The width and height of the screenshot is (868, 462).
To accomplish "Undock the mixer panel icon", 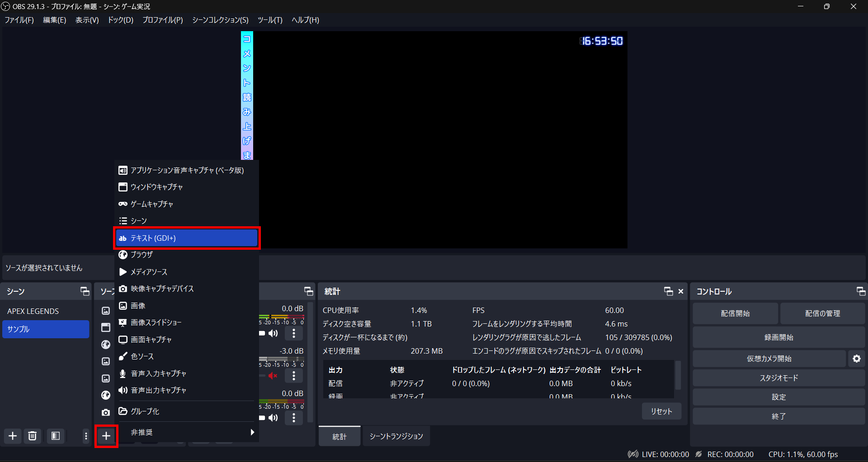I will (x=309, y=291).
